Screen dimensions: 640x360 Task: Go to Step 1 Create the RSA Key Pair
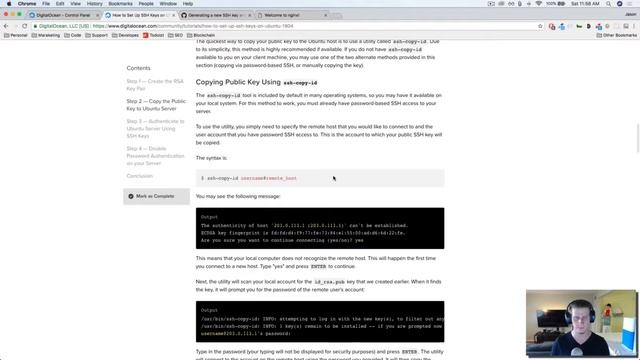(x=155, y=85)
